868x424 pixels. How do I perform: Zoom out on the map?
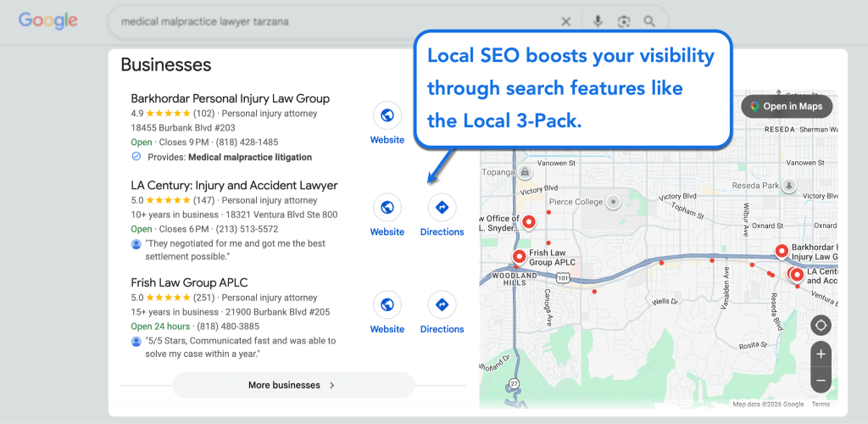(821, 380)
